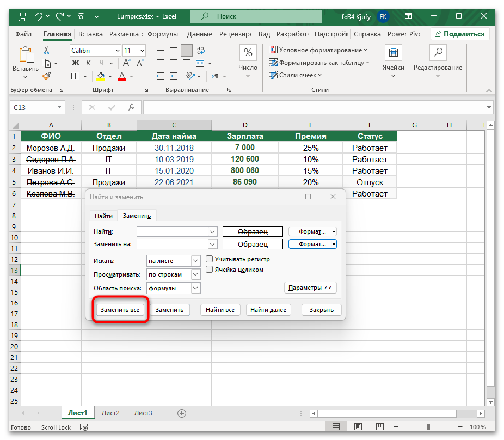Viewport: 504px width, 440px height.
Task: Pick the red font color swatch
Action: 121,76
